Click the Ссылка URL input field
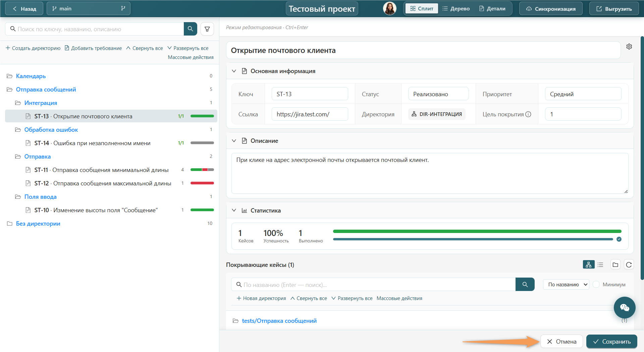644x352 pixels. tap(310, 114)
